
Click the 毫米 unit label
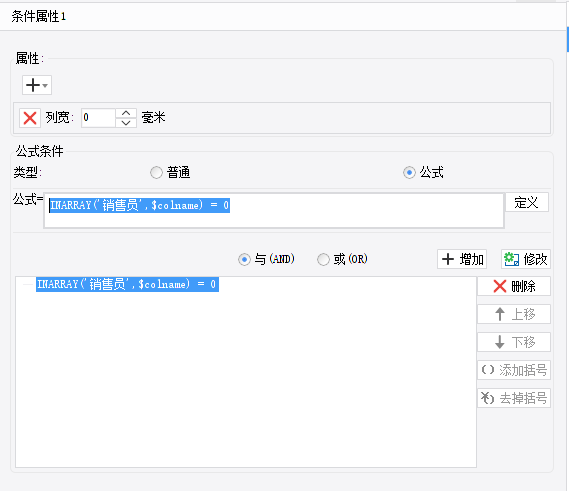153,118
